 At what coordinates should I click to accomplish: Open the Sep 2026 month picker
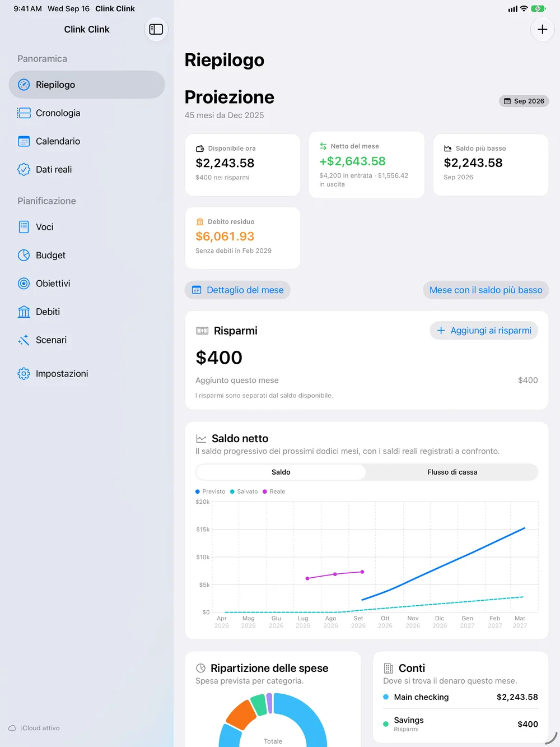point(524,101)
